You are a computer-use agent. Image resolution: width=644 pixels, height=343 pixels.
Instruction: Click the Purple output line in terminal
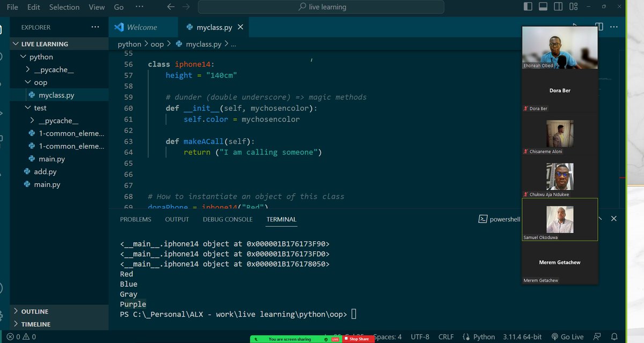coord(133,304)
